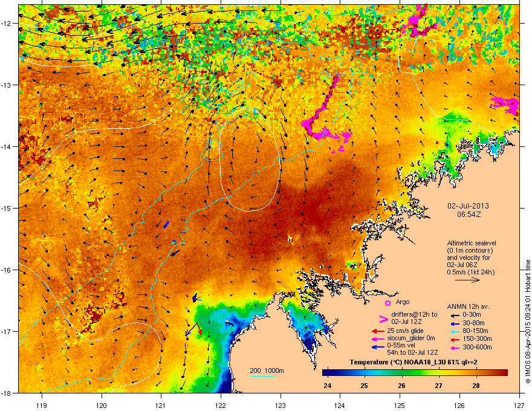Click the dark red end of temperature colorbar
Image resolution: width=532 pixels, height=411 pixels.
pos(505,373)
